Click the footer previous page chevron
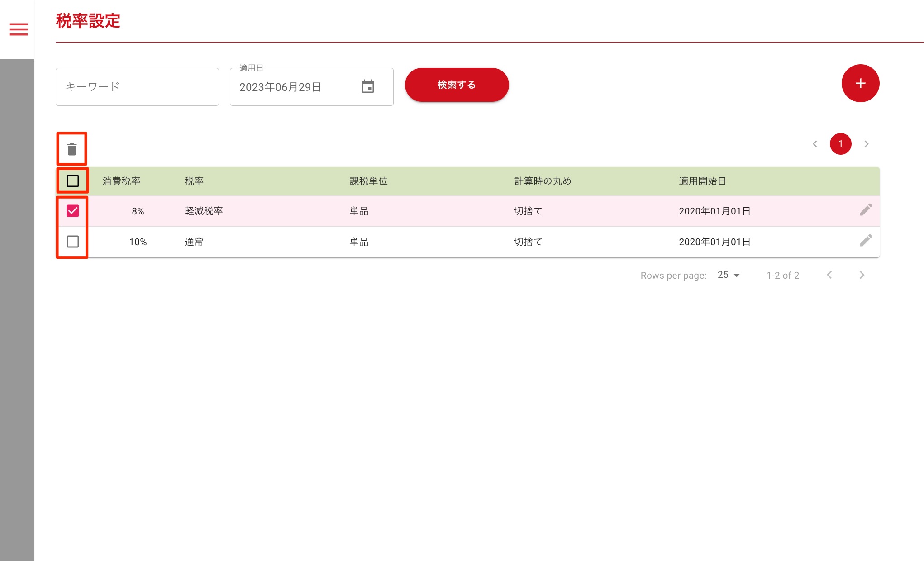 pyautogui.click(x=829, y=275)
